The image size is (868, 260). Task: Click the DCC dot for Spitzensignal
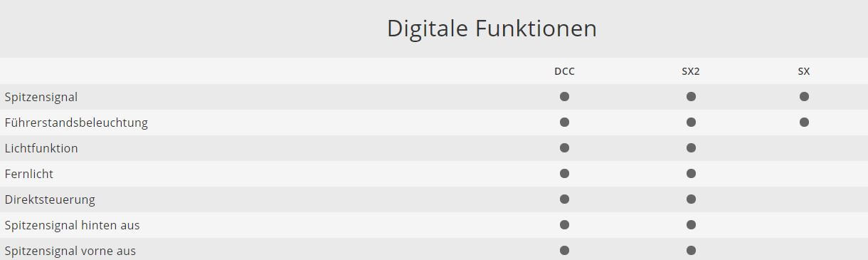pos(564,96)
